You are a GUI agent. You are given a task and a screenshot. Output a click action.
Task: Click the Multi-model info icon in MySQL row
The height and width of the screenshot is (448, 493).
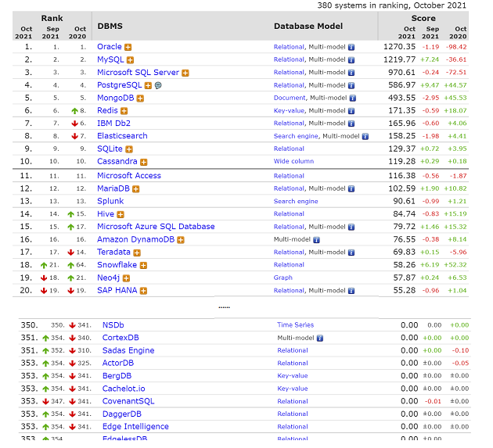[x=351, y=60]
